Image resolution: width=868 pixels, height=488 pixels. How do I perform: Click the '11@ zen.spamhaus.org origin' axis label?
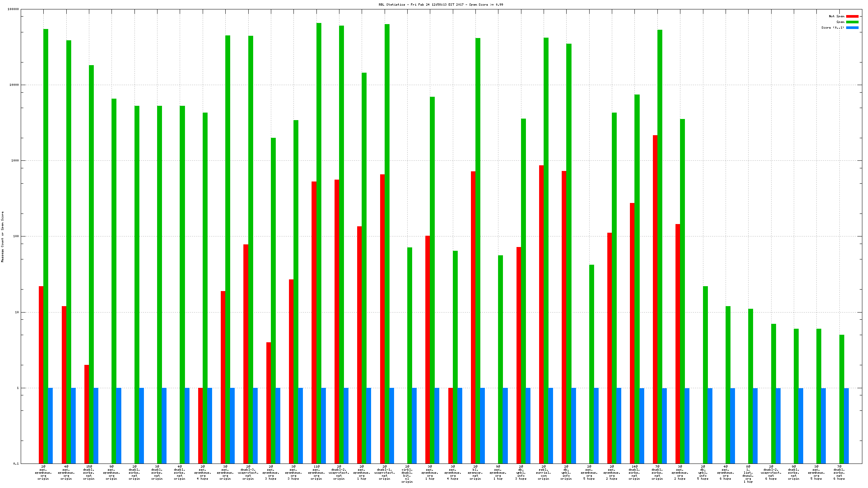[x=316, y=473]
